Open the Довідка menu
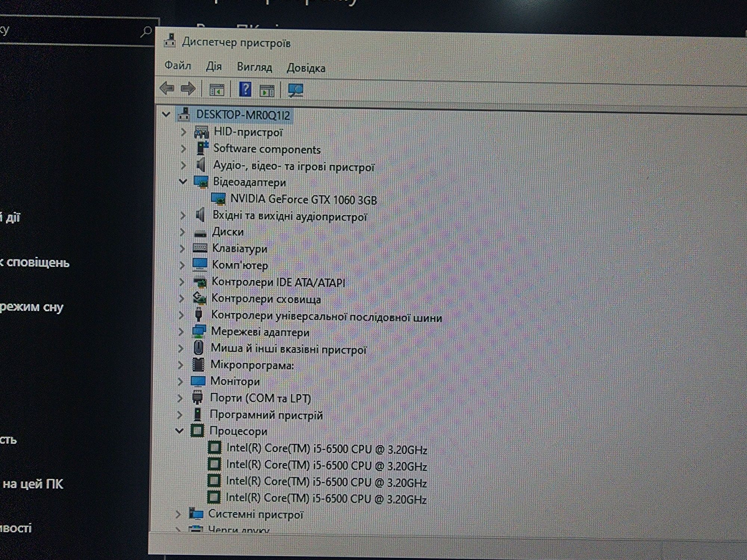The width and height of the screenshot is (747, 560). pos(306,68)
